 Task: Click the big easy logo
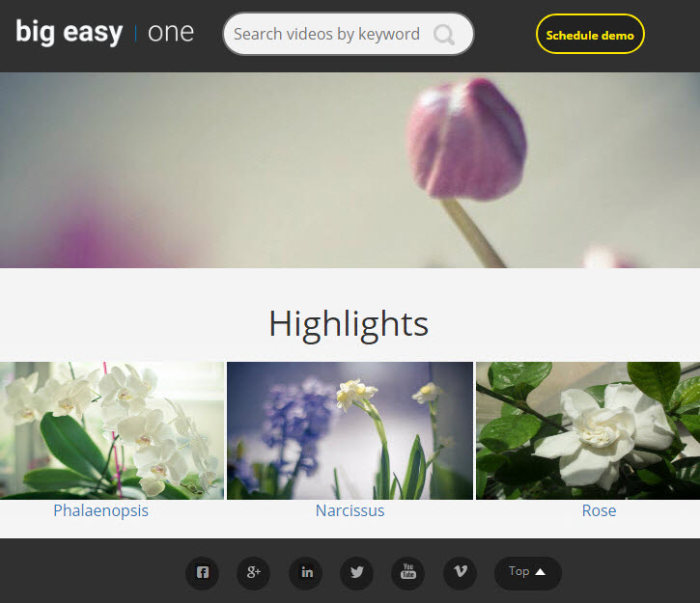pos(70,33)
